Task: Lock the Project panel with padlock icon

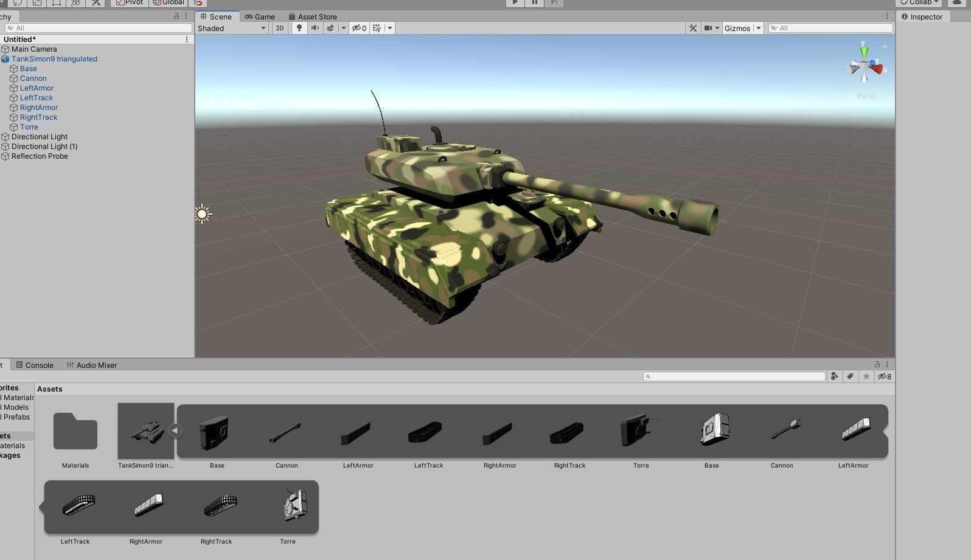Action: (x=877, y=364)
